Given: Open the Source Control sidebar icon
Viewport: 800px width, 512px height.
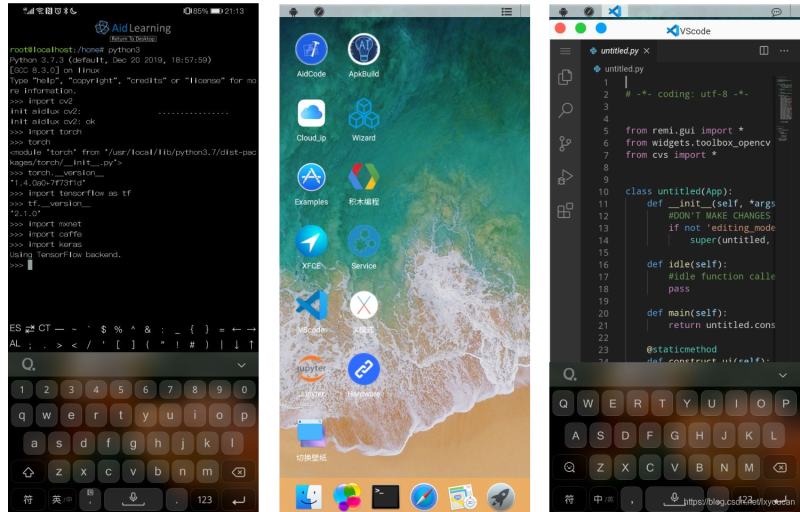Looking at the screenshot, I should click(x=565, y=143).
